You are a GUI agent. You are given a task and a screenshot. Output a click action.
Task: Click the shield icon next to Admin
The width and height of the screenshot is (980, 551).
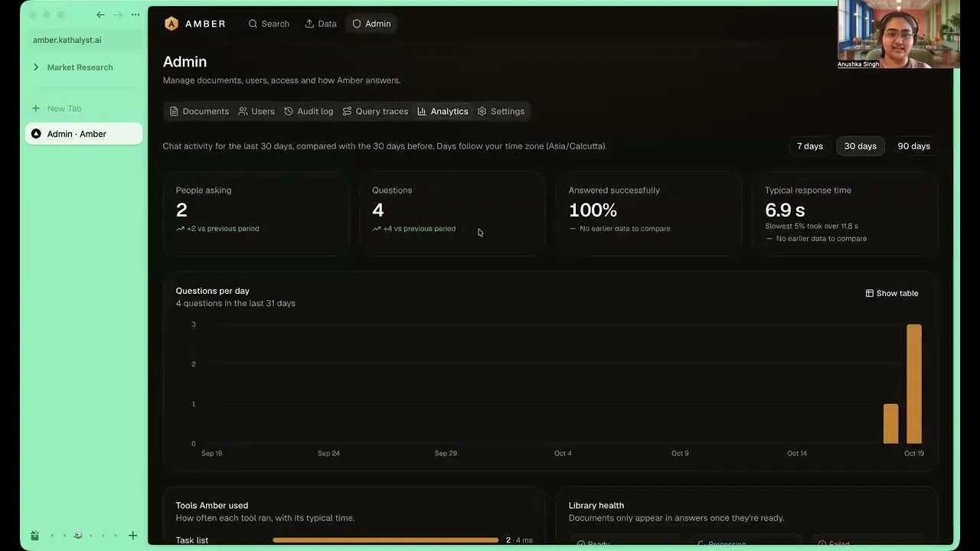[357, 24]
